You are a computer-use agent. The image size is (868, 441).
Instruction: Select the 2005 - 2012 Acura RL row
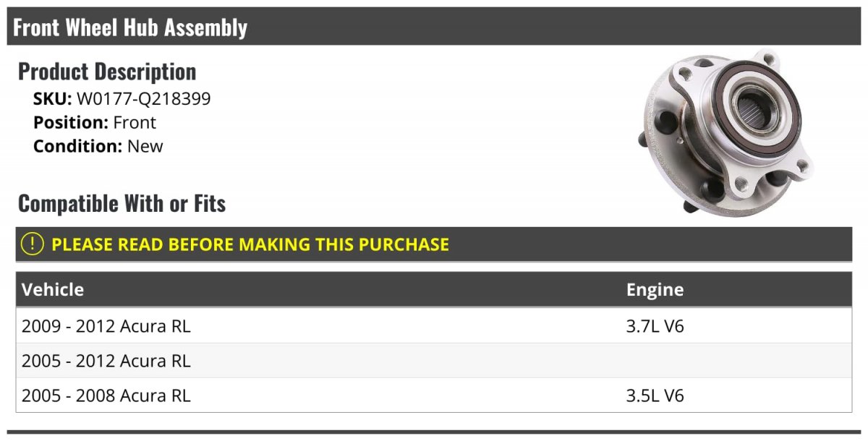[106, 361]
